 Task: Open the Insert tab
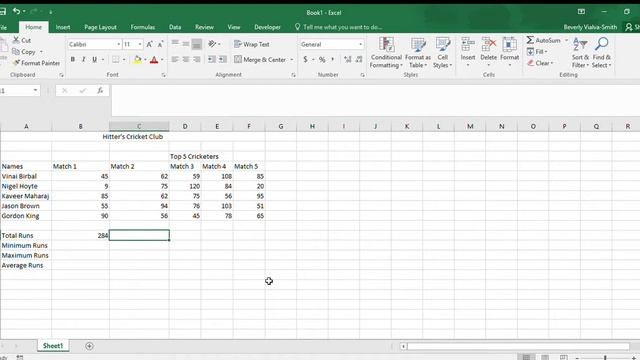[63, 27]
